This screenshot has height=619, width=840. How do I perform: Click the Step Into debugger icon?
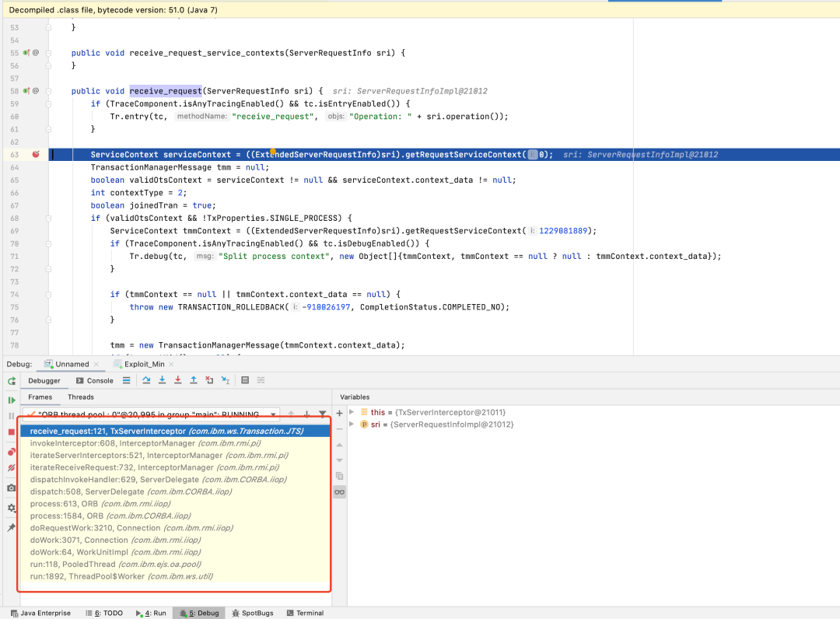[162, 380]
